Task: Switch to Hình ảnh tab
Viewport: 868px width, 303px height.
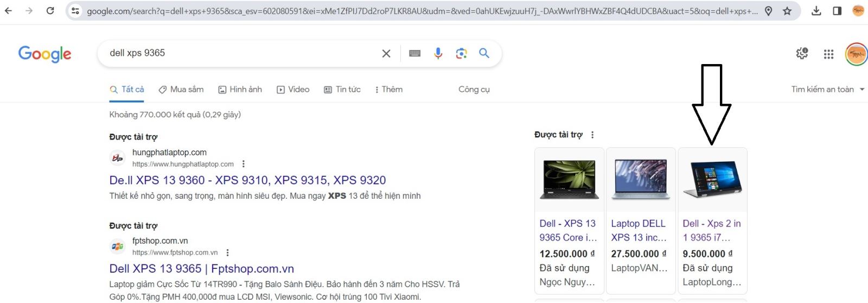Action: point(240,90)
